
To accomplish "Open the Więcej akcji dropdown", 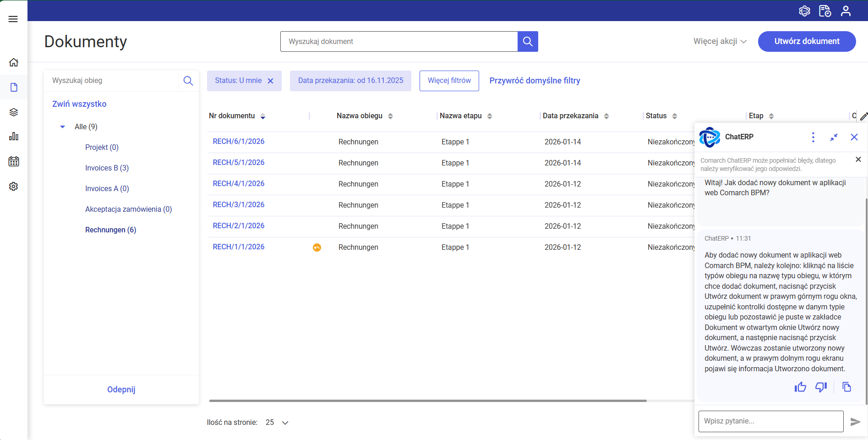I will (720, 41).
